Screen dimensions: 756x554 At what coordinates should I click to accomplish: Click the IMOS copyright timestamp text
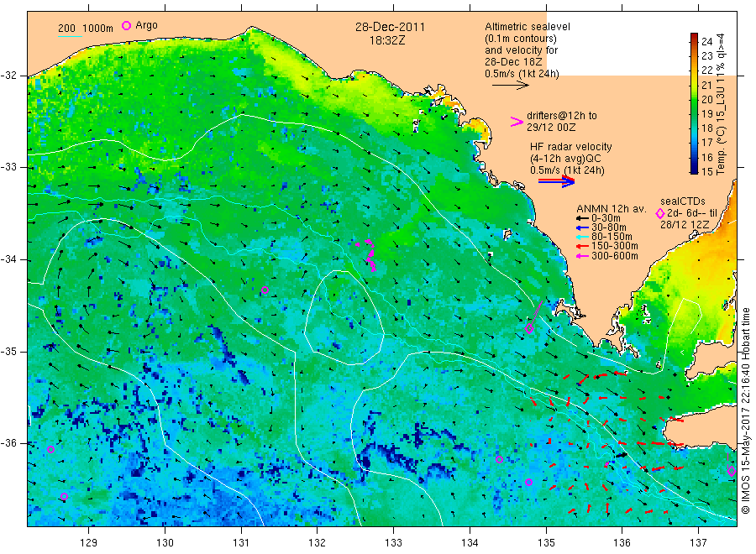coord(745,410)
